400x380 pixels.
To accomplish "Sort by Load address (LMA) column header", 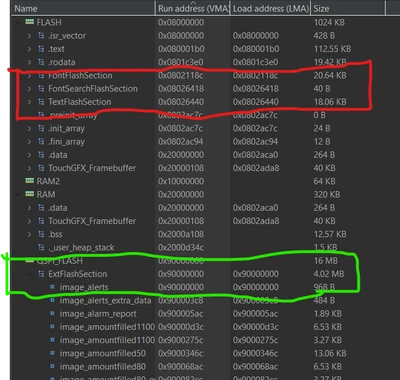I will click(x=270, y=8).
